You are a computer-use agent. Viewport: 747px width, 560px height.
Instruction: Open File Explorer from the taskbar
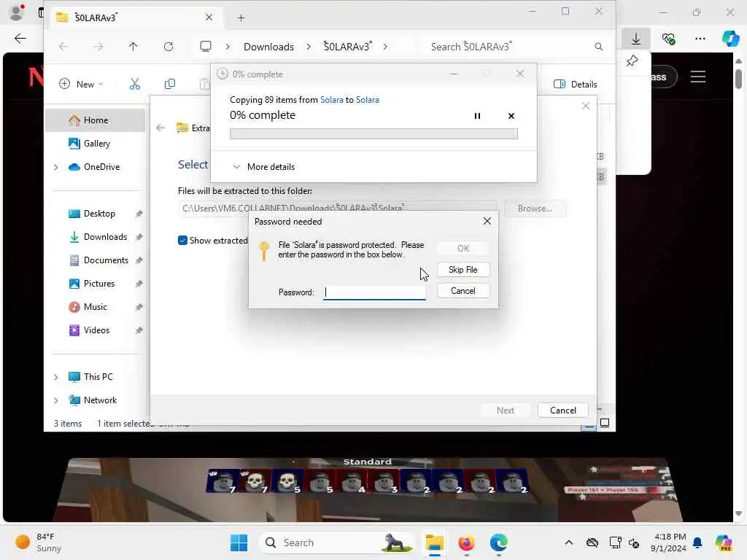(434, 542)
